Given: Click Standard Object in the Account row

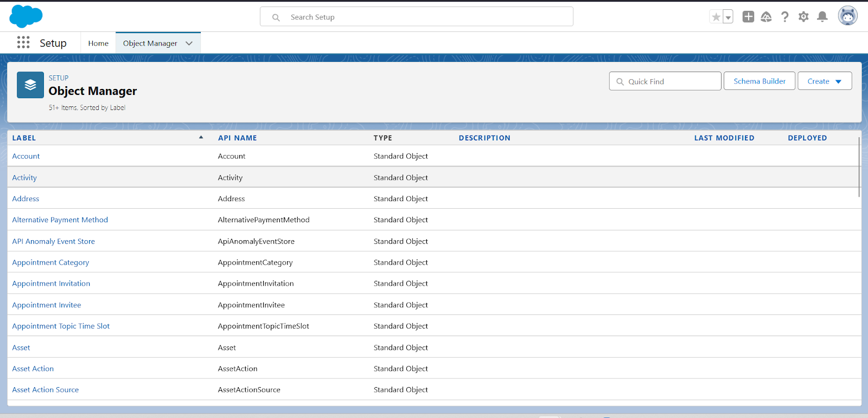Looking at the screenshot, I should click(x=401, y=156).
